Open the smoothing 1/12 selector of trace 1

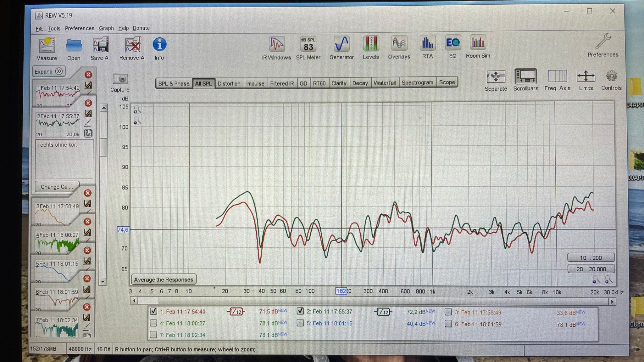236,312
